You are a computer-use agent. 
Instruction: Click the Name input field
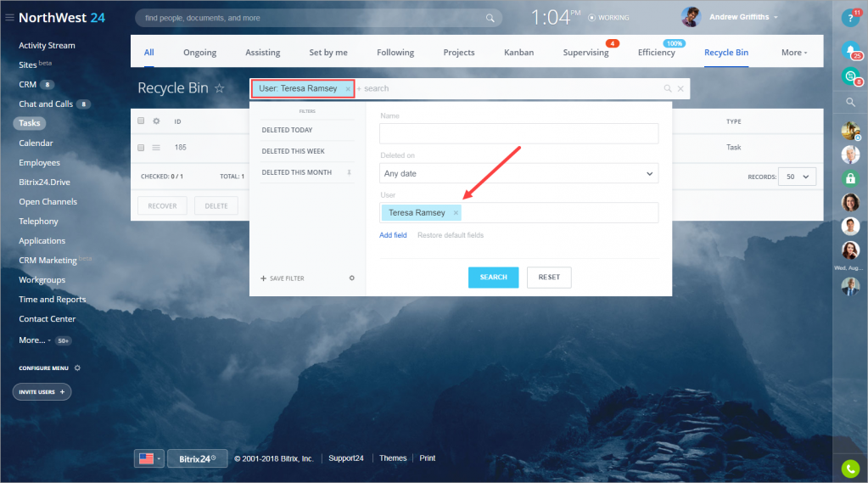[x=518, y=133]
